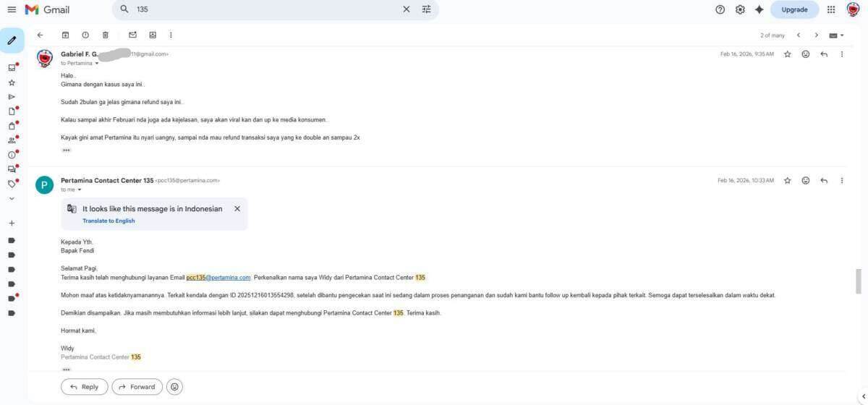This screenshot has width=868, height=405.
Task: Open the toolbar's More actions menu
Action: 171,35
